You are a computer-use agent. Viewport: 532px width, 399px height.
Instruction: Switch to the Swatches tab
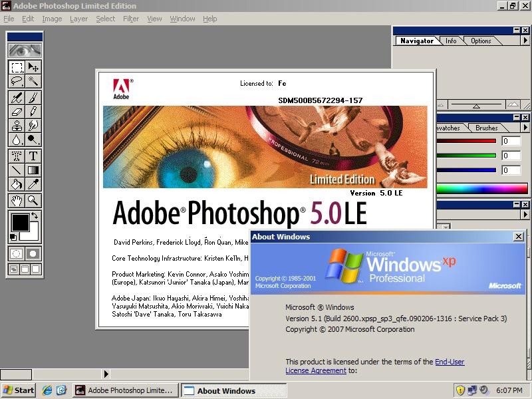click(x=448, y=128)
